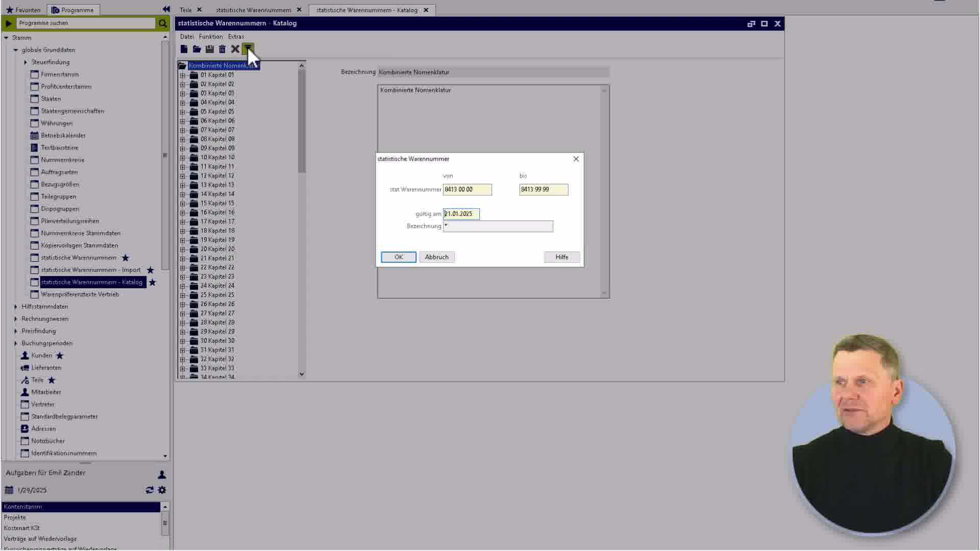980x551 pixels.
Task: Expand the Steuerfindung tree node
Action: tap(25, 62)
